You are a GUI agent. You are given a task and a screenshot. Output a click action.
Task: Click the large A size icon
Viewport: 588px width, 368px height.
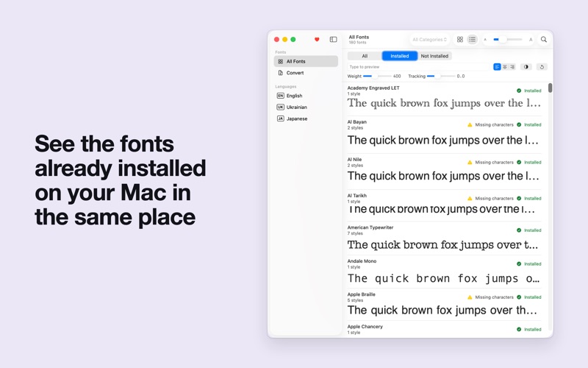[531, 40]
